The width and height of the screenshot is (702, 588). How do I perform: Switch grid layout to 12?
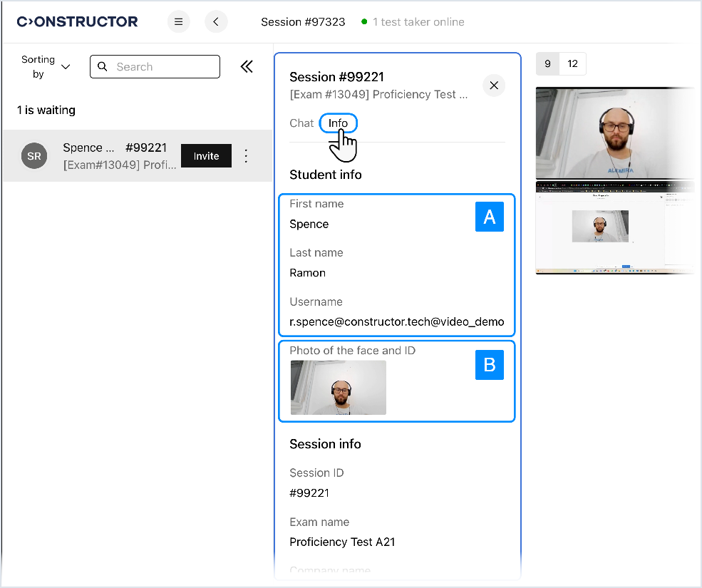click(572, 64)
